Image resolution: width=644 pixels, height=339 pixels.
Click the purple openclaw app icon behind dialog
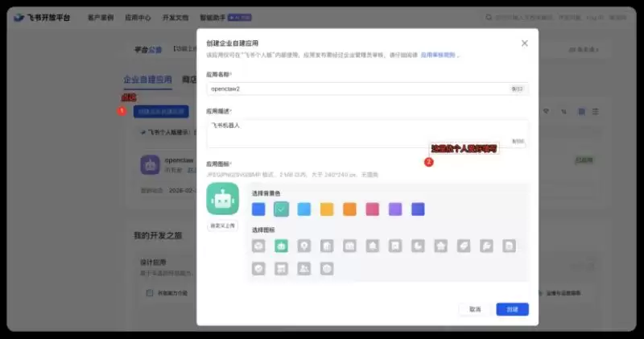[x=150, y=165]
